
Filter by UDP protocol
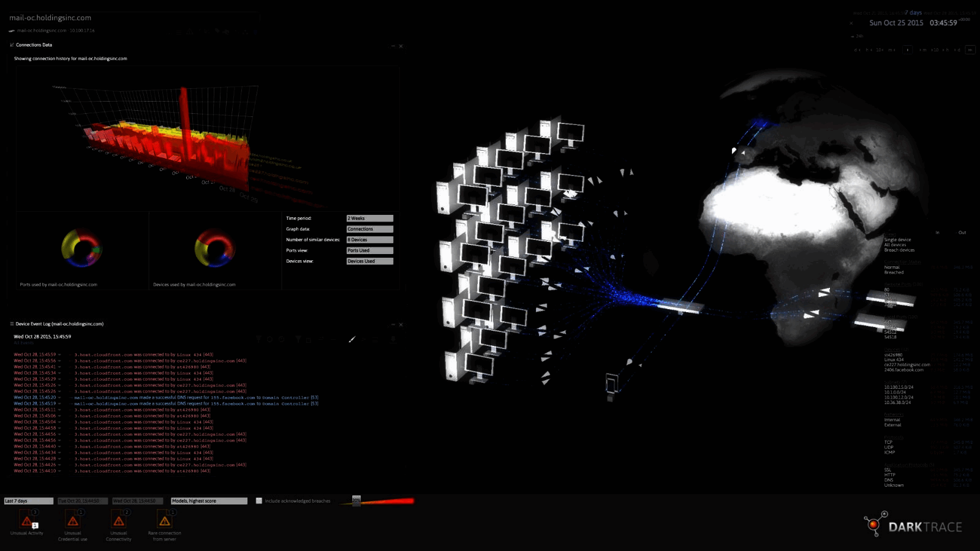[888, 448]
